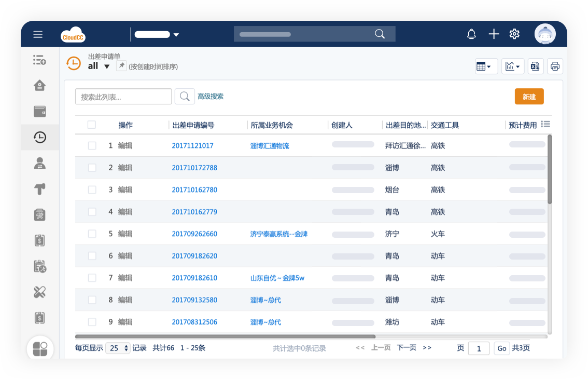Toggle the select-all checkbox in table header
The height and width of the screenshot is (379, 588).
tap(92, 125)
